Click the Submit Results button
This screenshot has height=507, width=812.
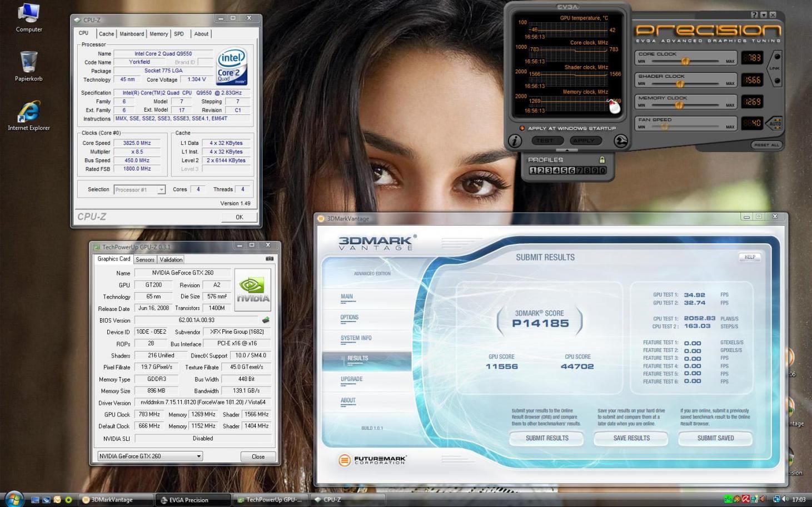547,438
